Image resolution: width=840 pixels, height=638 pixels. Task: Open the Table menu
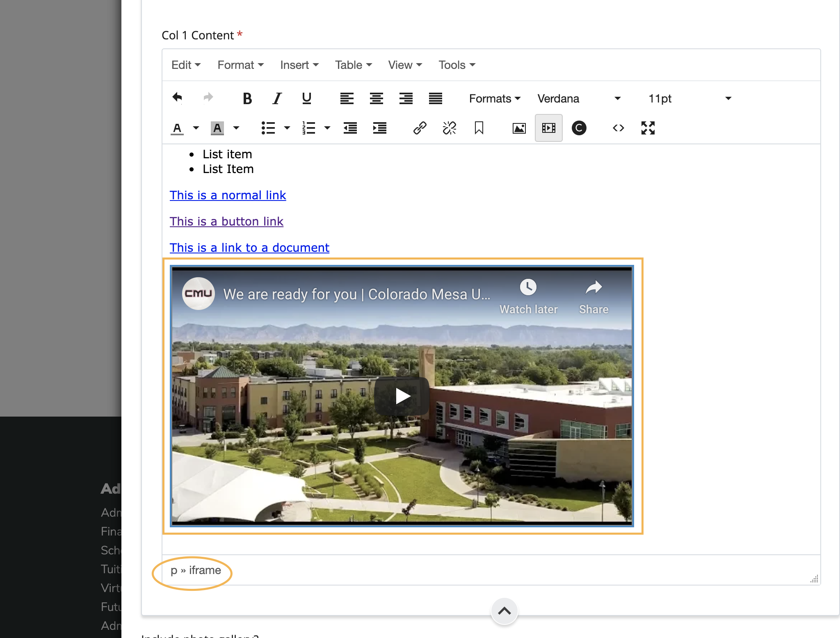353,65
